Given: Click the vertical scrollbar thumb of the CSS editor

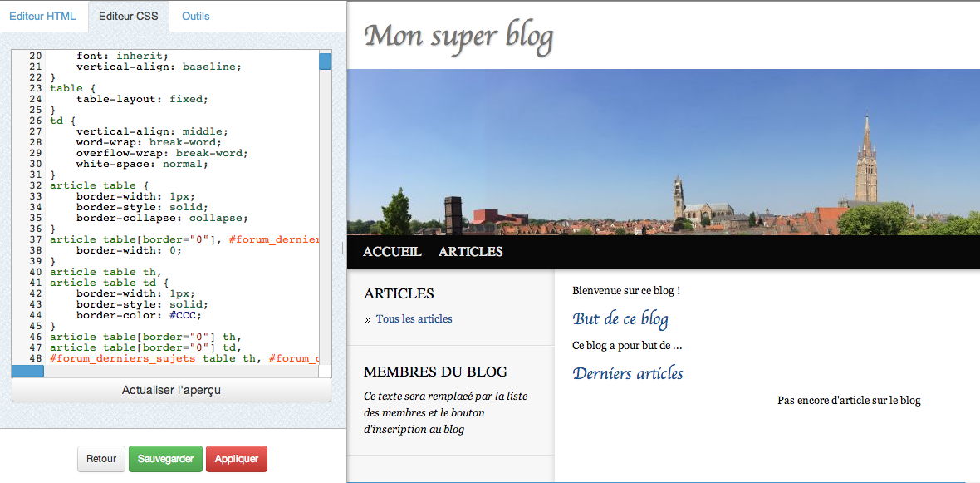Looking at the screenshot, I should (325, 61).
